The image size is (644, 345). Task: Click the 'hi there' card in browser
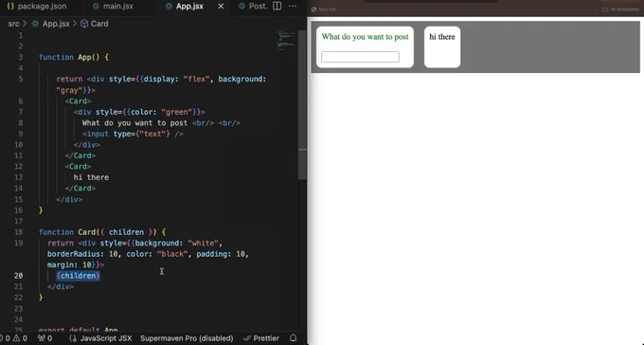[x=442, y=46]
